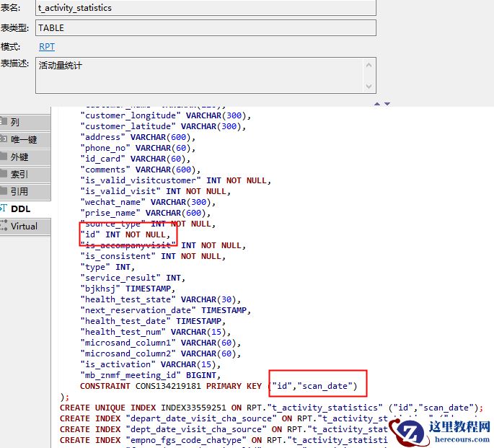Click the "prise_name" VARCHAR(600) line
The height and width of the screenshot is (448, 494).
coord(146,213)
